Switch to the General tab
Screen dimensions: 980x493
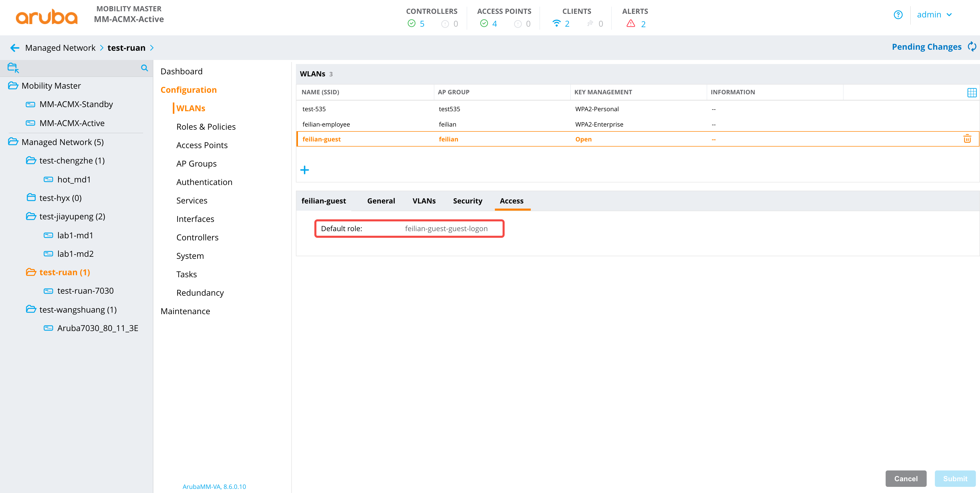pyautogui.click(x=381, y=201)
